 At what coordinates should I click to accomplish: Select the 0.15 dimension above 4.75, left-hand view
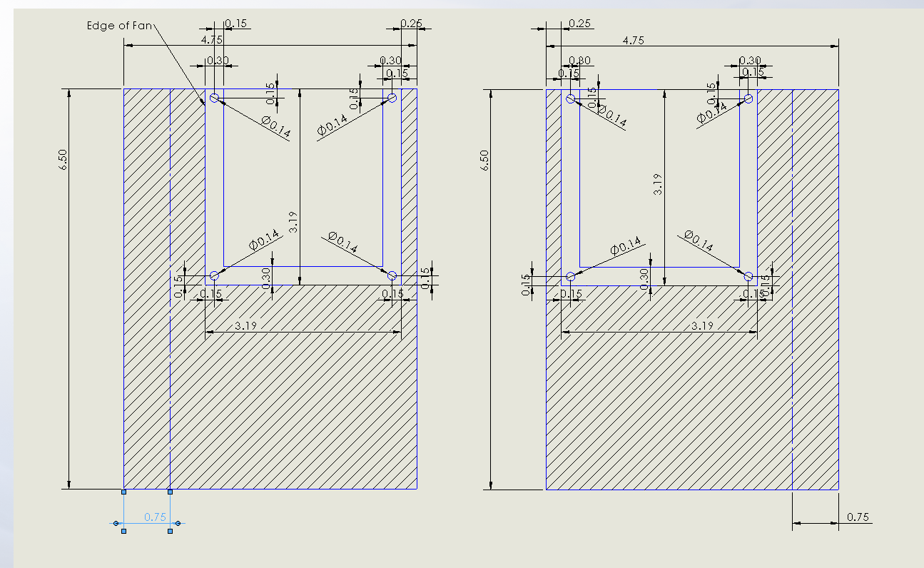click(236, 24)
